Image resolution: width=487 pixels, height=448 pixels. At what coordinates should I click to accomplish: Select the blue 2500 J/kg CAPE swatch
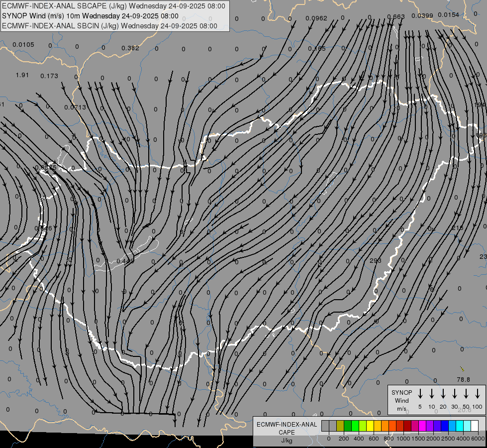coord(445,426)
